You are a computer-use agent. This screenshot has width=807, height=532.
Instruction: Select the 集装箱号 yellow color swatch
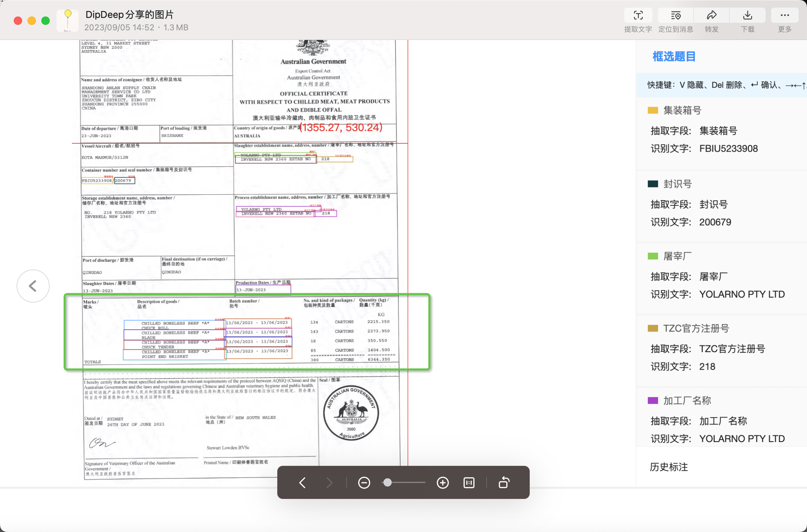click(652, 111)
